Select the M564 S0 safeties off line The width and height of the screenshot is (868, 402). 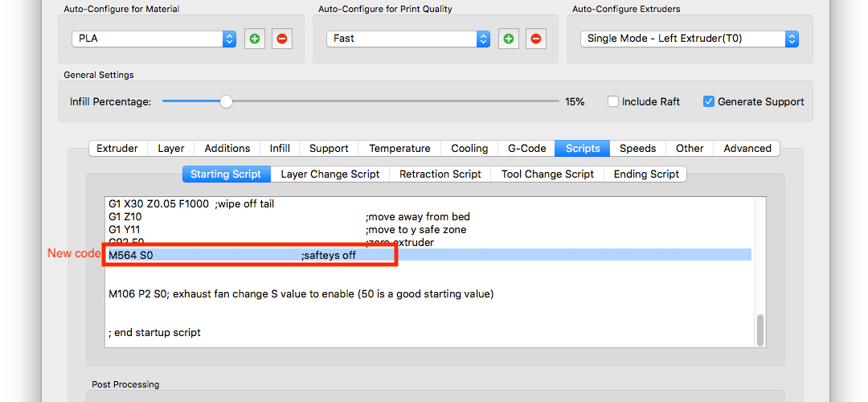pyautogui.click(x=241, y=256)
